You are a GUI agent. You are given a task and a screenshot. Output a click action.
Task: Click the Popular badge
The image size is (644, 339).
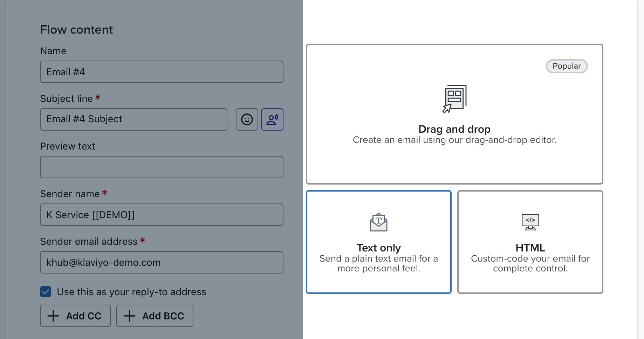tap(567, 66)
